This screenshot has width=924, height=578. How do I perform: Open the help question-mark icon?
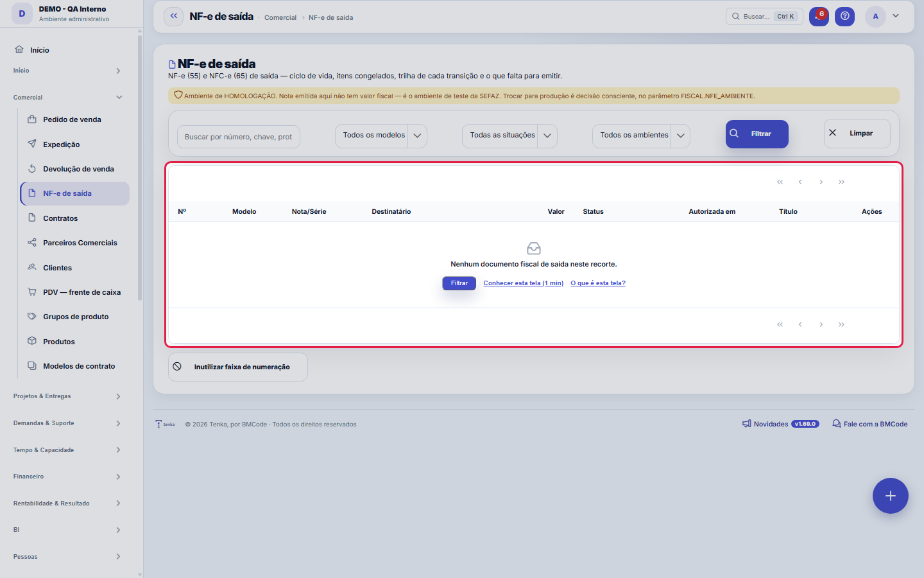pos(845,16)
